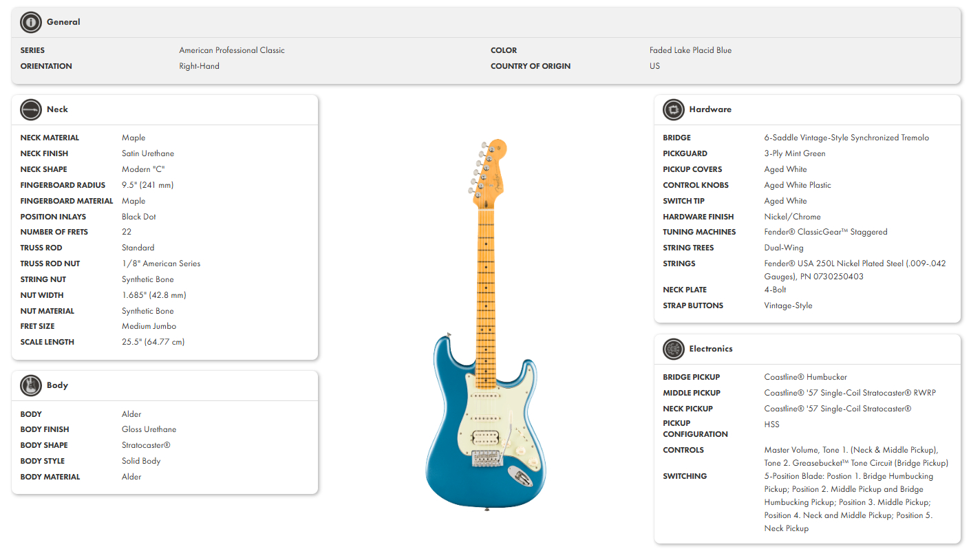Image resolution: width=971 pixels, height=560 pixels.
Task: Click the Body section icon
Action: (x=30, y=385)
